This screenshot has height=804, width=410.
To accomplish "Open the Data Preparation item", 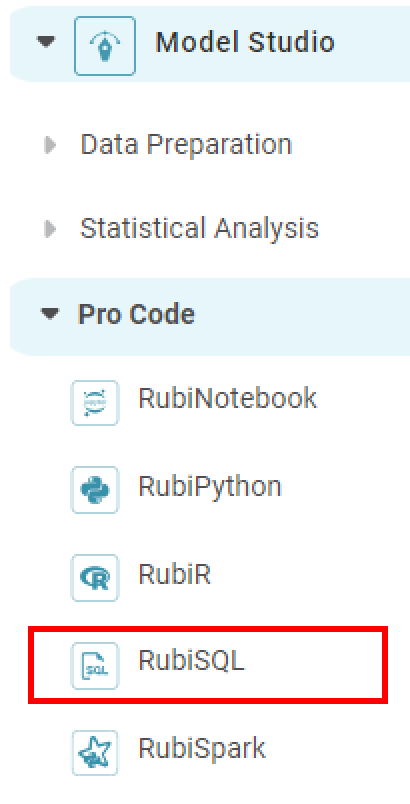I will pos(186,145).
